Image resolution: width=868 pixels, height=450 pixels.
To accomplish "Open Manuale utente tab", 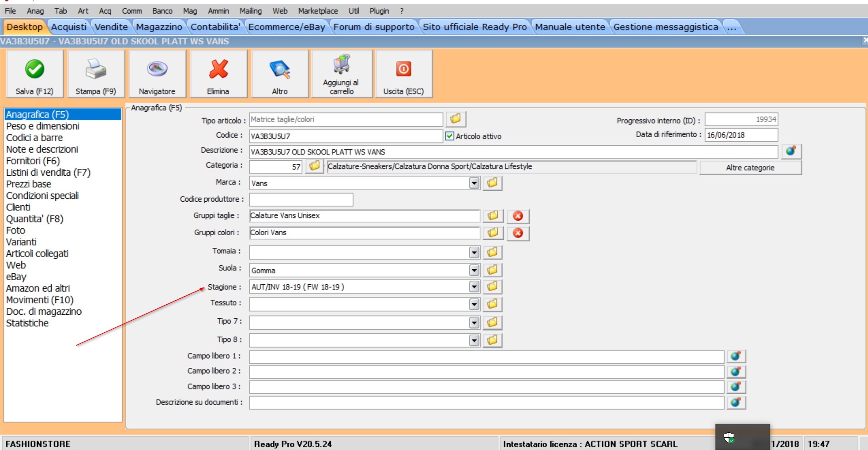I will click(x=570, y=27).
